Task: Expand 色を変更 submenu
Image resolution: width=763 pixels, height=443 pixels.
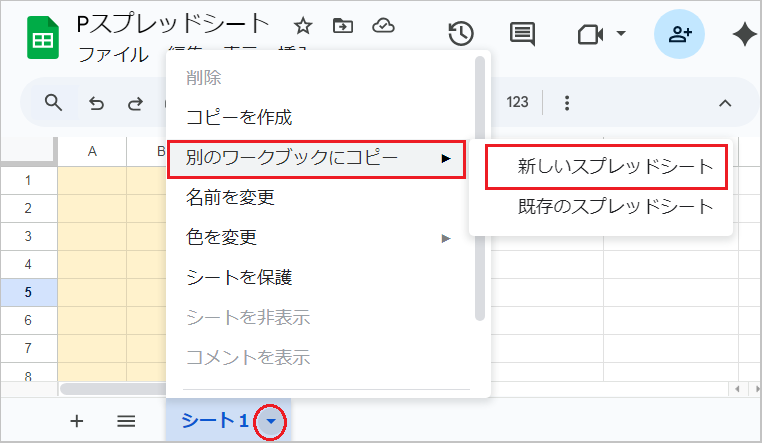Action: pos(446,238)
